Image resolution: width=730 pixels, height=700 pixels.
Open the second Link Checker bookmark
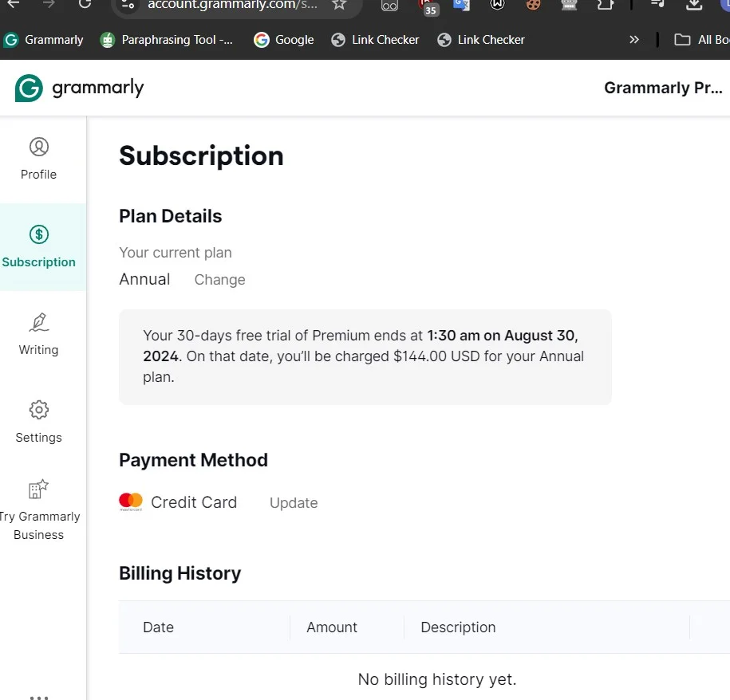(x=481, y=40)
